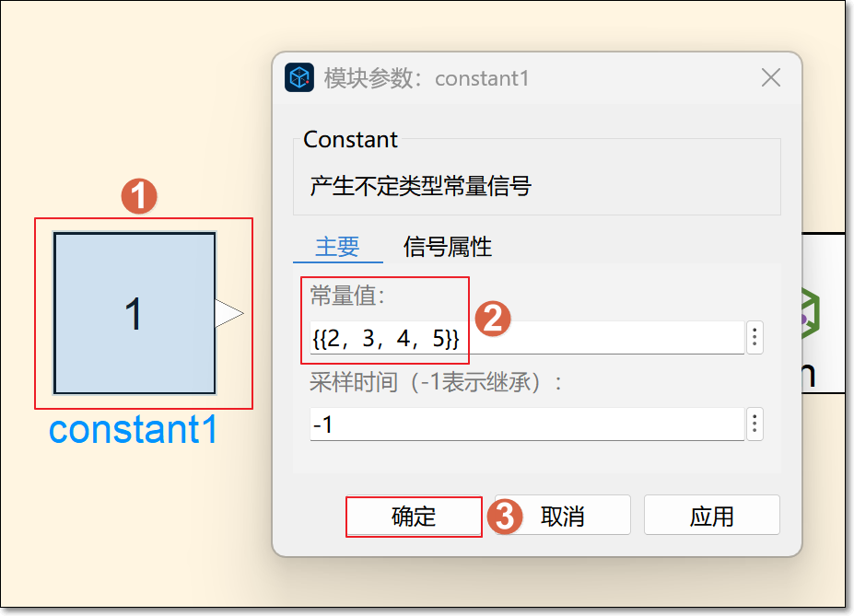Image resolution: width=854 pixels, height=616 pixels.
Task: Click the output port arrow of constant1
Action: [228, 314]
